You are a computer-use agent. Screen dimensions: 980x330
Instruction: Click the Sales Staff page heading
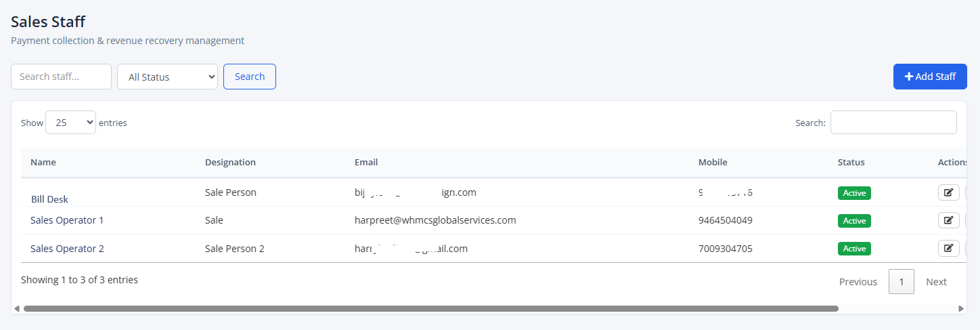click(x=48, y=22)
